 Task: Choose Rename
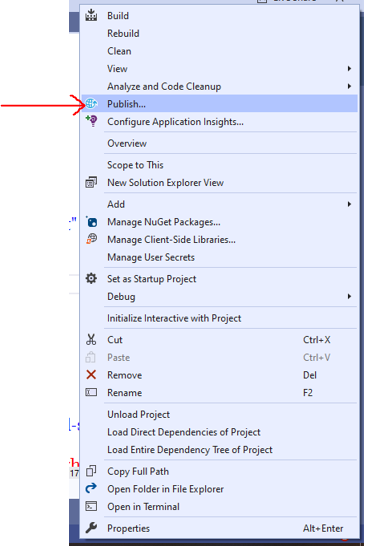(219, 393)
